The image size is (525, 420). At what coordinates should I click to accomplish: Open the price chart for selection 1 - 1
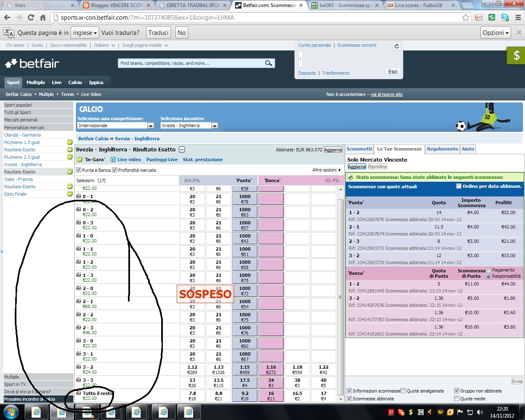tap(79, 249)
